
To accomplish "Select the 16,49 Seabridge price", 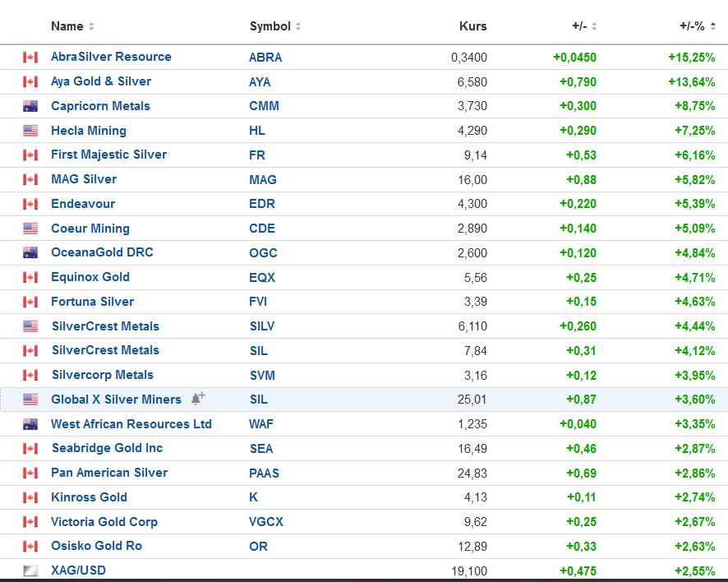I will (x=472, y=449).
